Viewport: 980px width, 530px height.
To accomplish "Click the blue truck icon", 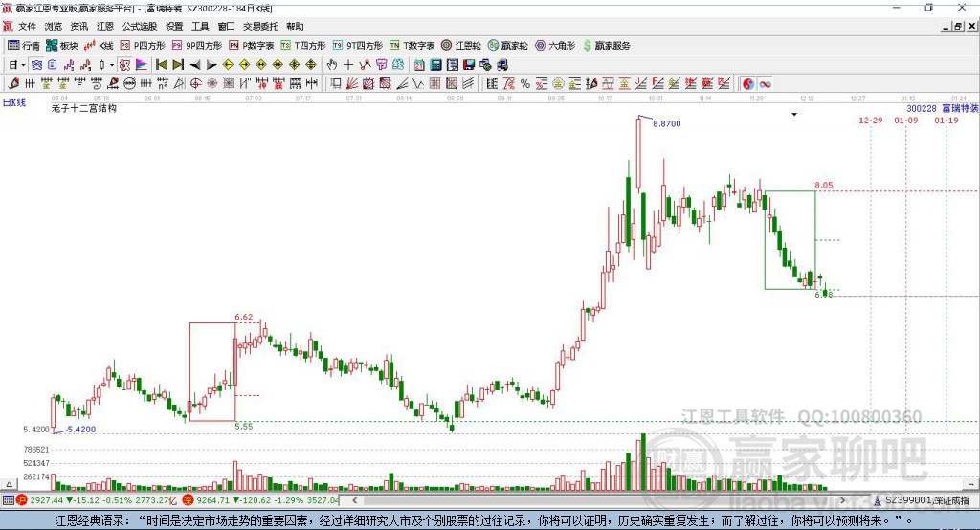I will 501,65.
